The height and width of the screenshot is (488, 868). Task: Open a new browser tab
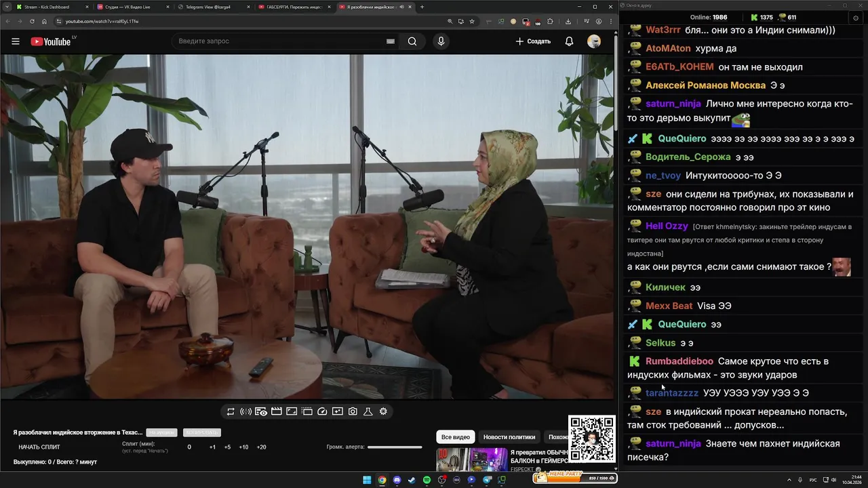pos(422,7)
